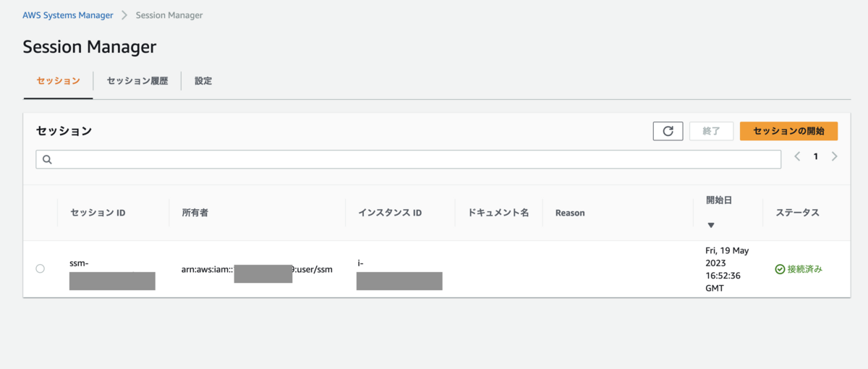
Task: Open AWS Systems Manager breadcrumb link
Action: [x=68, y=15]
